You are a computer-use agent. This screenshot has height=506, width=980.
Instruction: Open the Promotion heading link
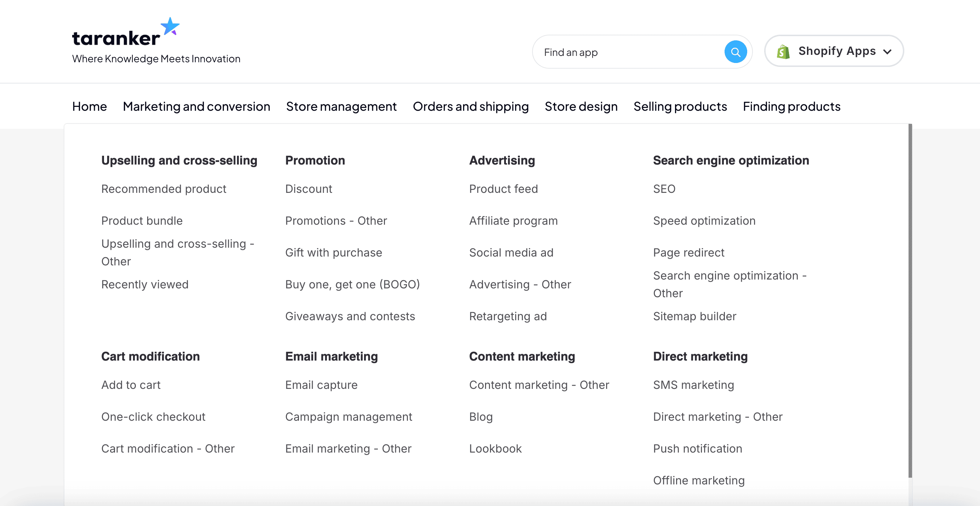click(315, 161)
